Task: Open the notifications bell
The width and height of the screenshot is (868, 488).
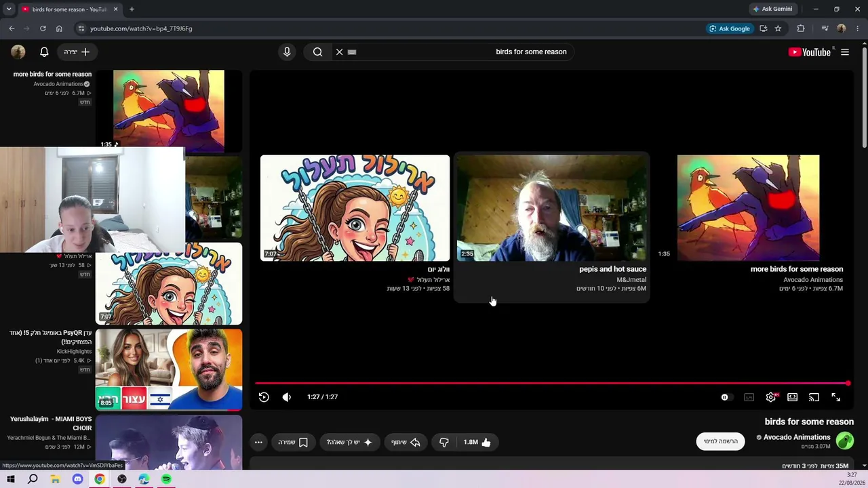Action: [x=44, y=52]
